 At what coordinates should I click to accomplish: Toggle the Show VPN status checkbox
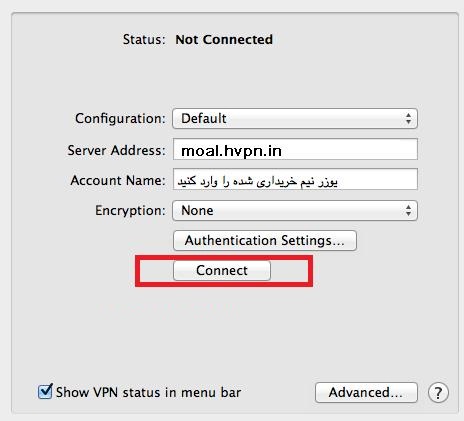pyautogui.click(x=45, y=391)
